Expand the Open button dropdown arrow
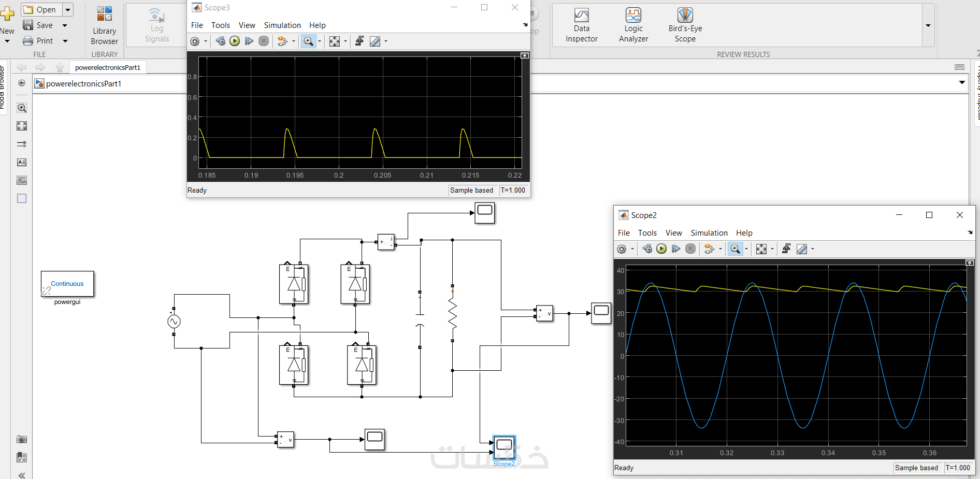Screen dimensions: 980x479 click(x=68, y=10)
